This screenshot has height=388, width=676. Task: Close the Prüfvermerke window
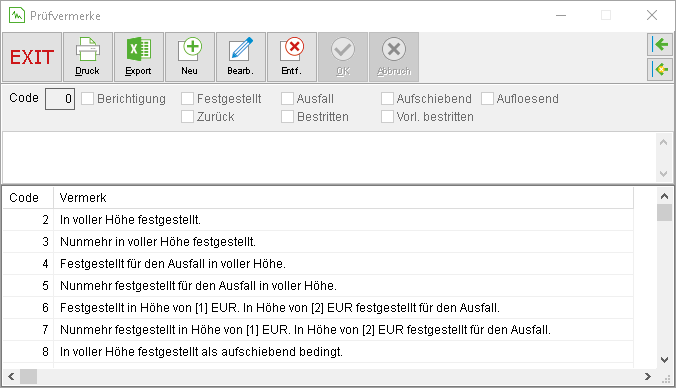[x=652, y=16]
